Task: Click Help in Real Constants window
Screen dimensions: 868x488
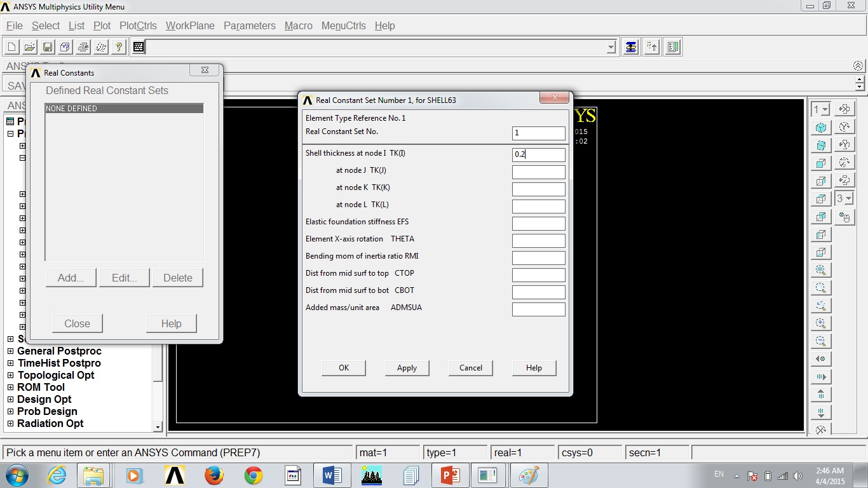Action: tap(171, 323)
